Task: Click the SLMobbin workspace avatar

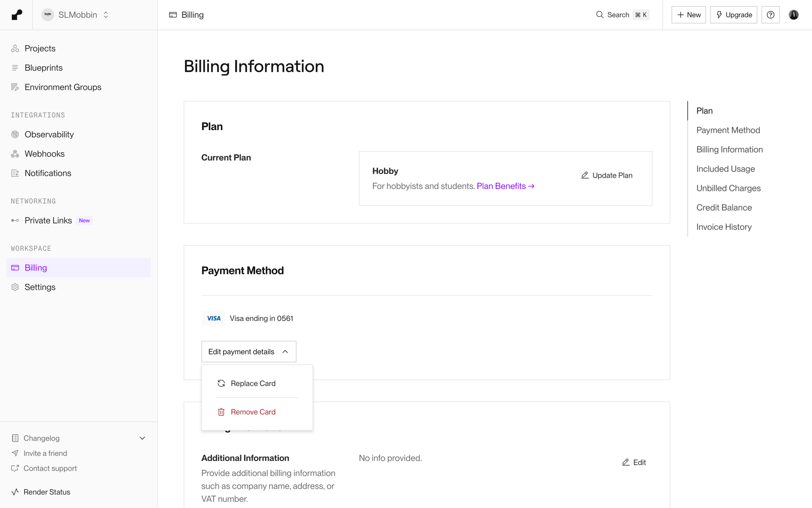Action: [x=48, y=15]
